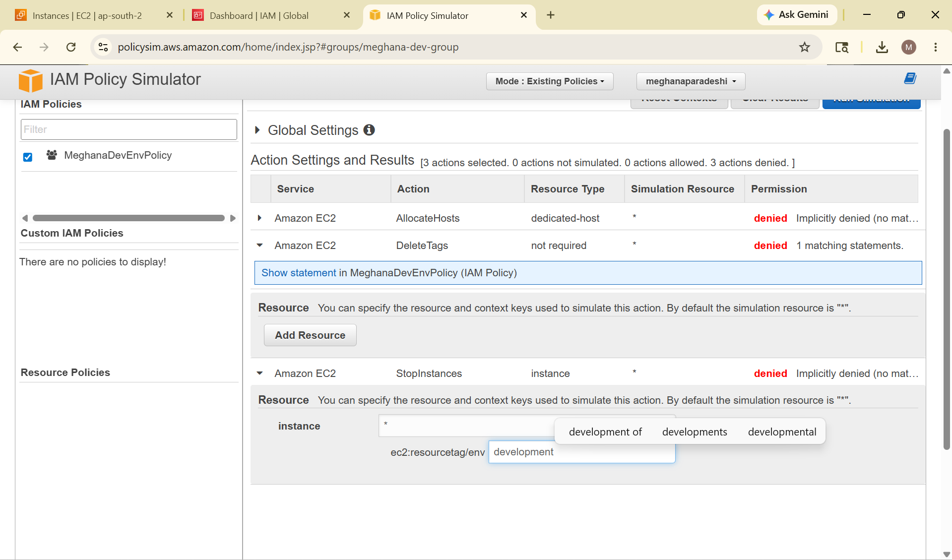Click the Global Settings info icon
952x560 pixels.
tap(369, 130)
